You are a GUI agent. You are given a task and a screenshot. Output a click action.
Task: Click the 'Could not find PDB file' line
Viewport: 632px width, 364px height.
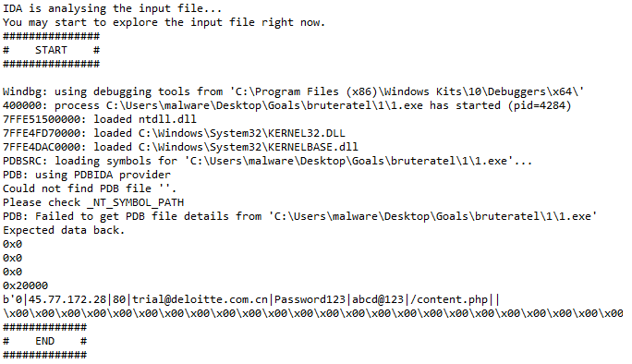coord(90,188)
